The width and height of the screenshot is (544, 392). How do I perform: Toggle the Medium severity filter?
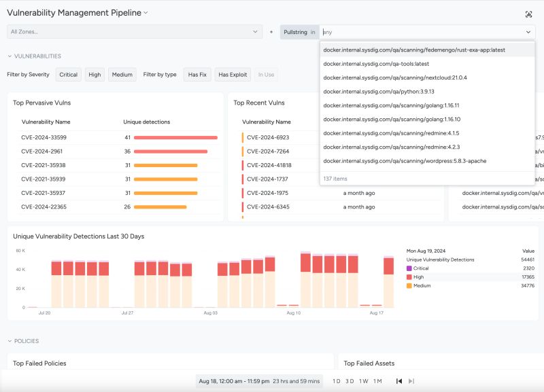tap(122, 74)
